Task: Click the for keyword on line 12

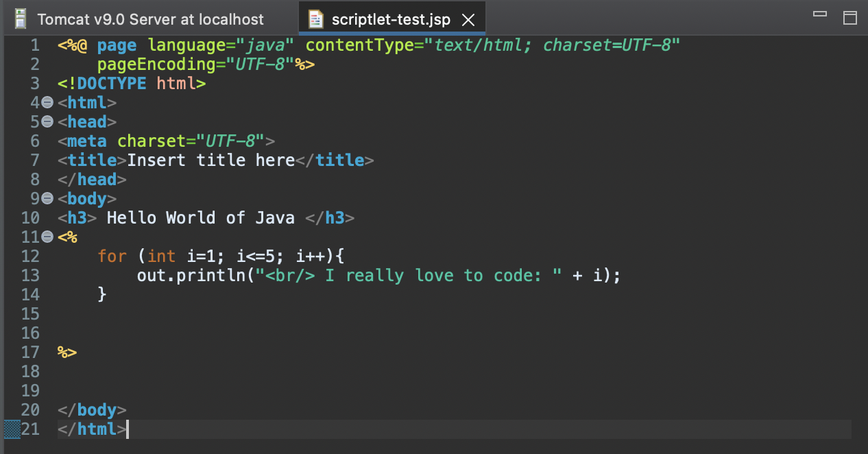Action: [112, 256]
